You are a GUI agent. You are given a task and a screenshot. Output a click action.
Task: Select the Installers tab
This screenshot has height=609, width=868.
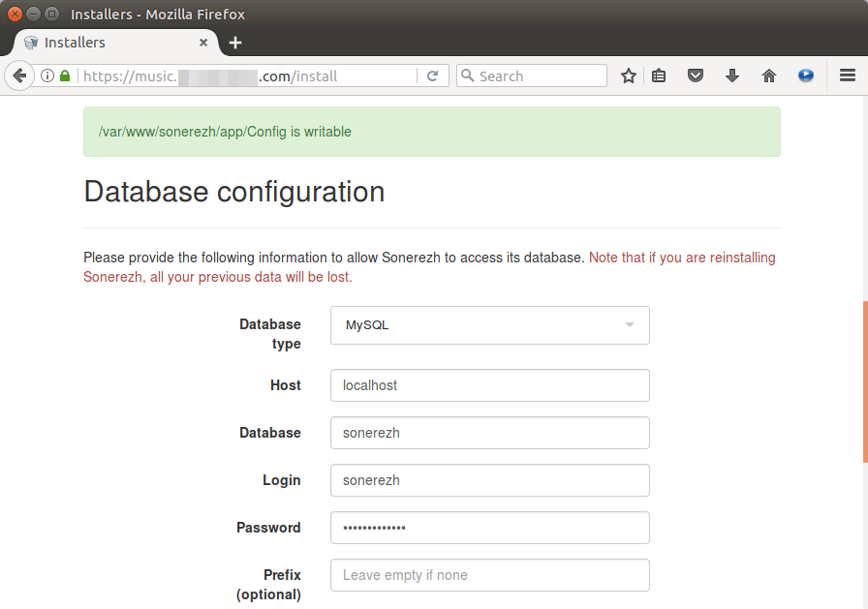107,43
